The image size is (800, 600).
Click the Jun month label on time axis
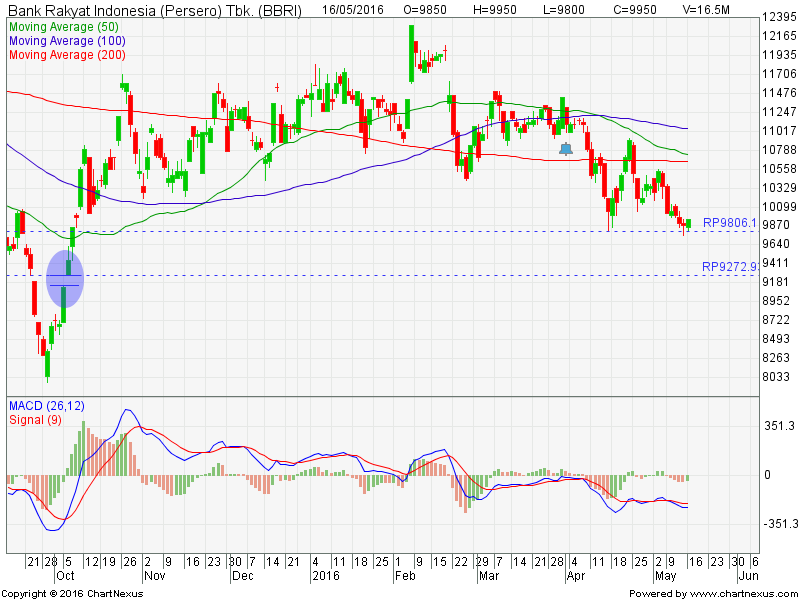[748, 576]
